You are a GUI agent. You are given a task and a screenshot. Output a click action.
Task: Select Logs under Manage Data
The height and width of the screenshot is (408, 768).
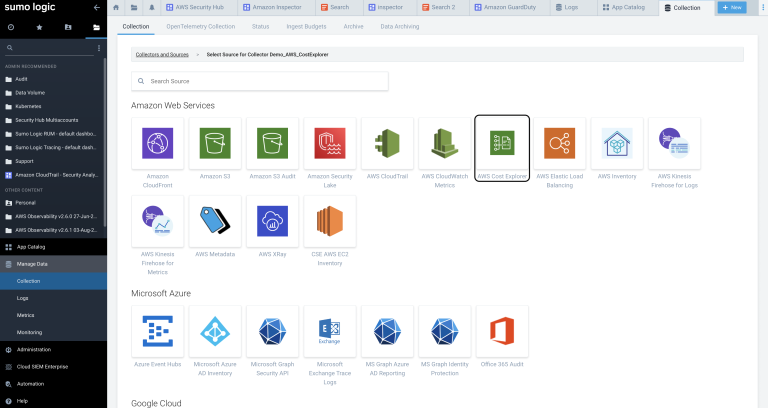tap(53, 298)
